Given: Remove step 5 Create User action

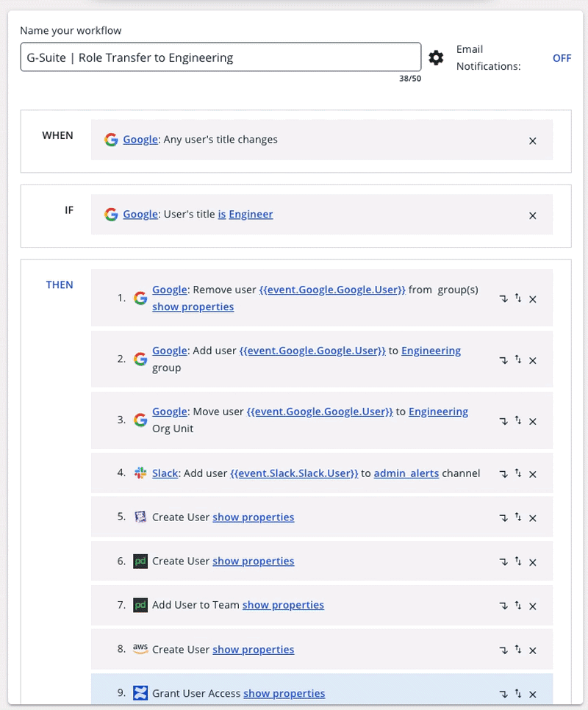Looking at the screenshot, I should coord(533,518).
